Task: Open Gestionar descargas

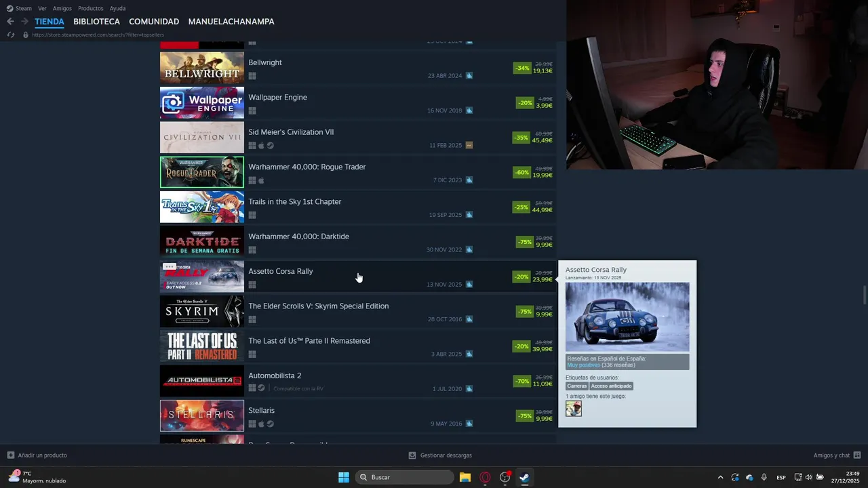Action: (x=440, y=455)
